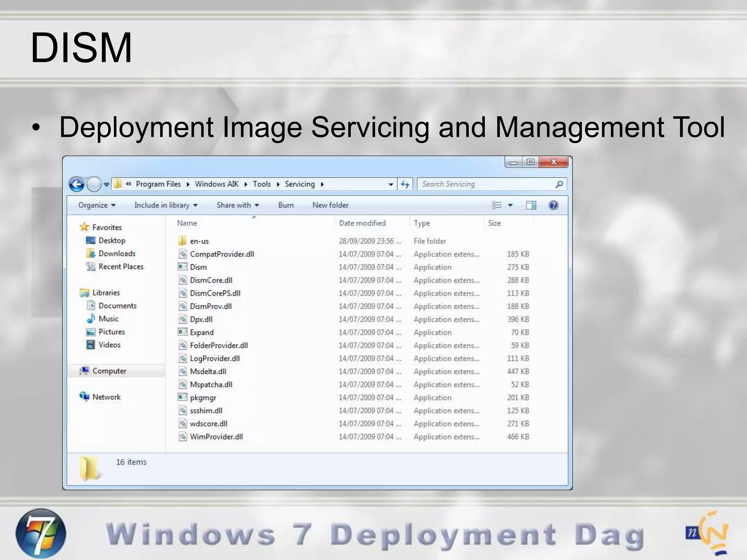The width and height of the screenshot is (747, 560).
Task: Click the Change your view icon
Action: tap(497, 205)
